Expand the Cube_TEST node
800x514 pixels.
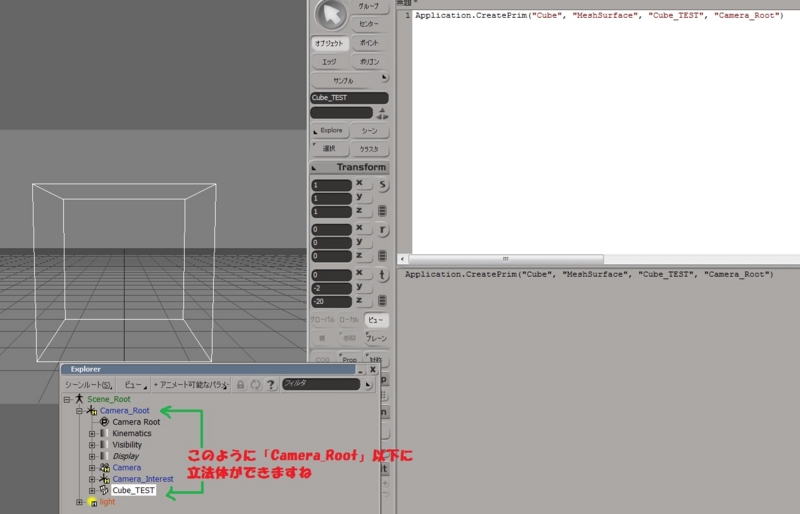(92, 491)
